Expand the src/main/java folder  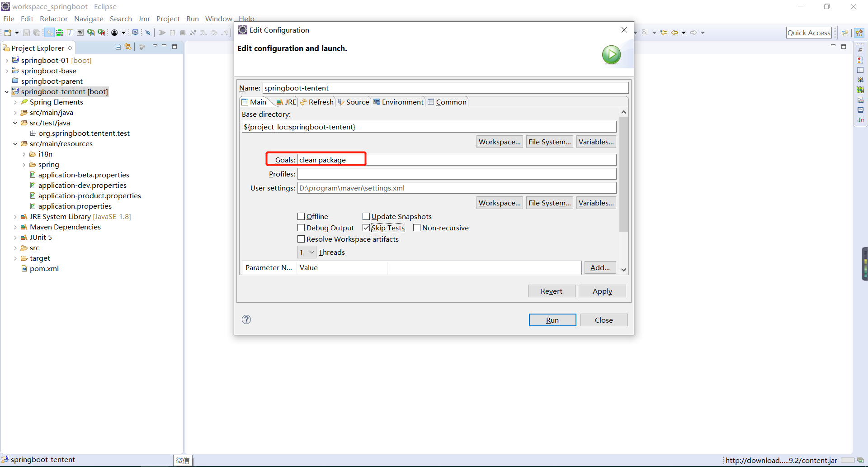tap(15, 112)
